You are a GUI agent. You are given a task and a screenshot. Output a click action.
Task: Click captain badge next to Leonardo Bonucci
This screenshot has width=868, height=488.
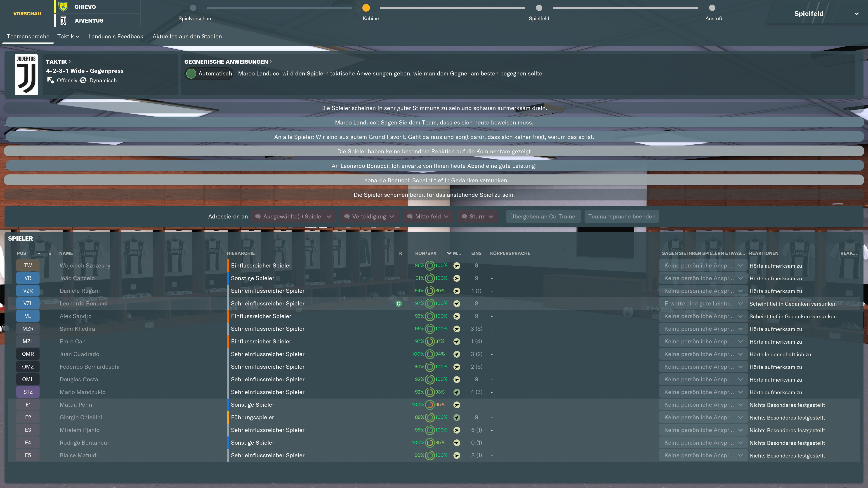tap(399, 303)
